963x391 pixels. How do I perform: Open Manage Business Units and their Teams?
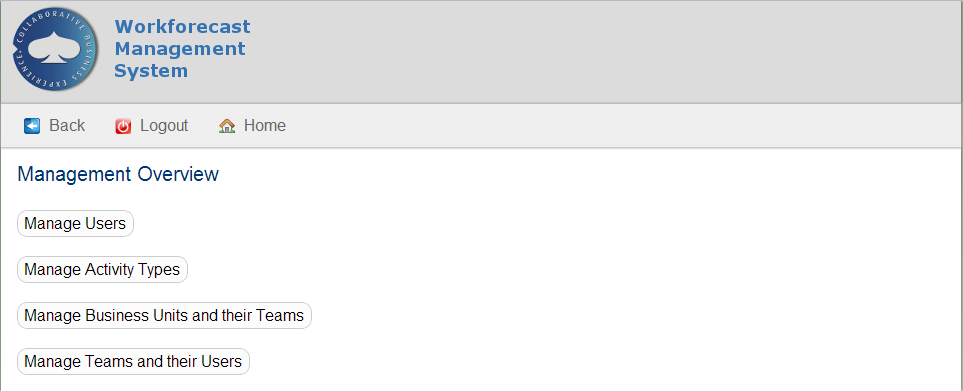tap(164, 316)
